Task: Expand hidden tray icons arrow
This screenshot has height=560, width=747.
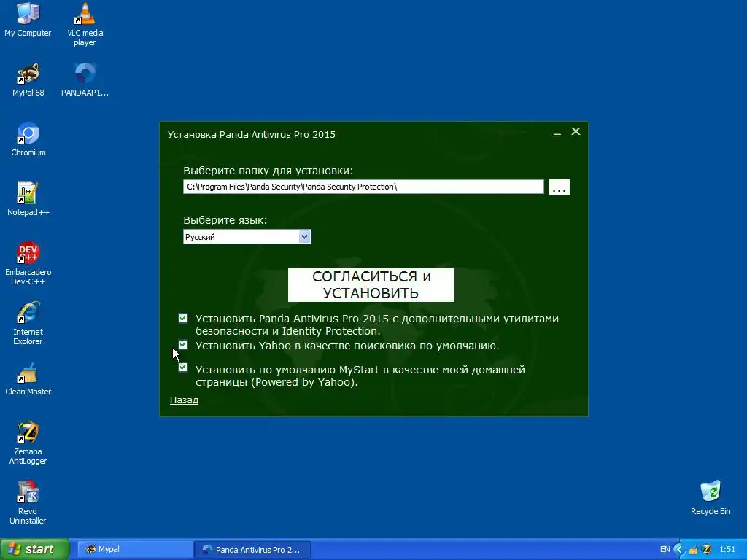Action: coord(678,550)
